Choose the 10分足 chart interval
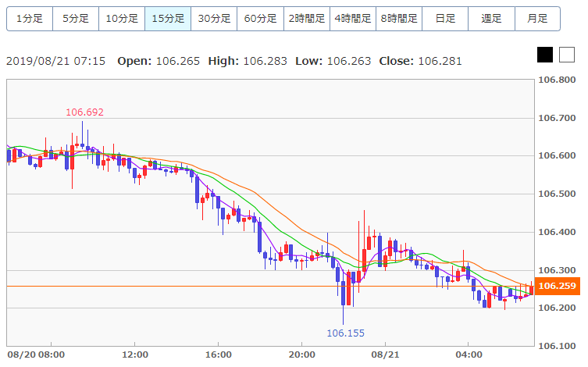The height and width of the screenshot is (367, 588). 122,19
